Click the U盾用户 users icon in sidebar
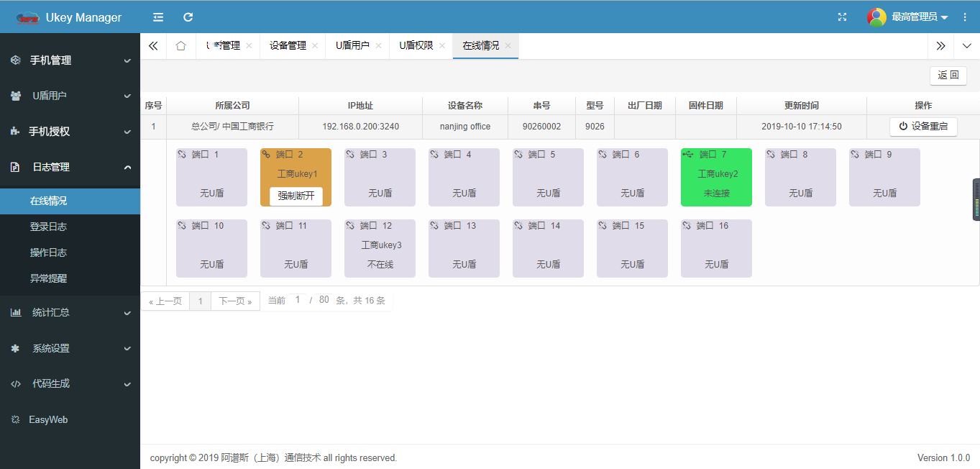Screen dimensions: 980x469 [15, 96]
